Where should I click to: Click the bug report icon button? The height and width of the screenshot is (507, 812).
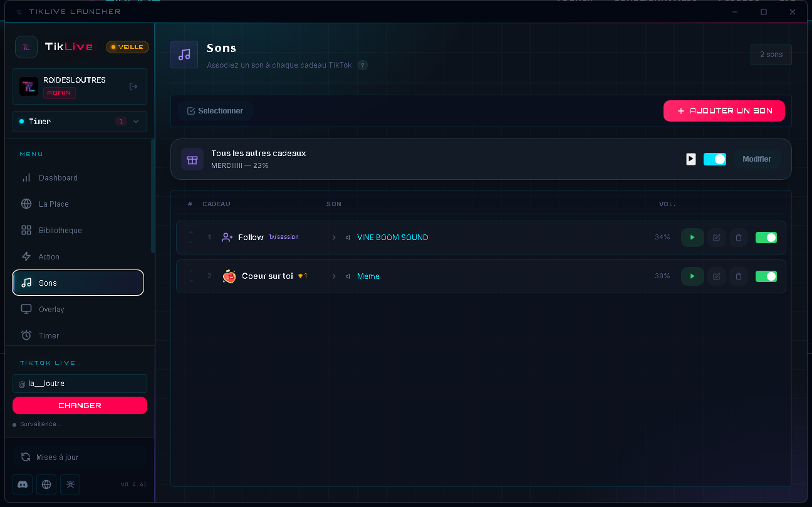(70, 484)
